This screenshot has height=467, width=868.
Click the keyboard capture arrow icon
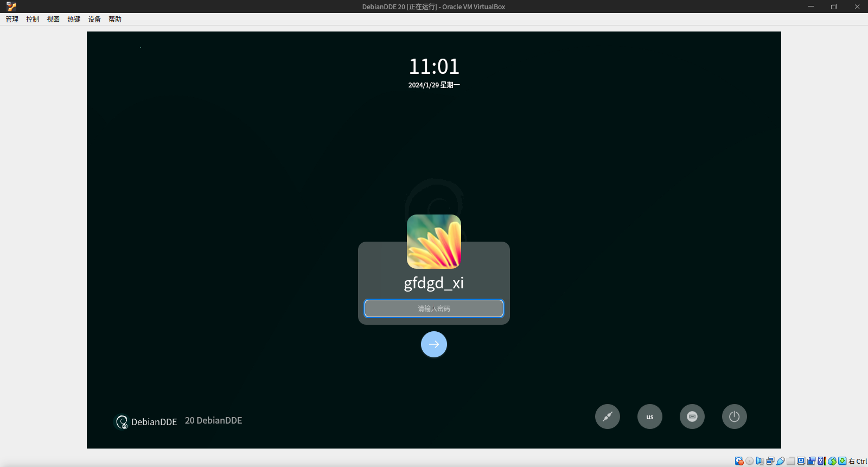coord(843,461)
